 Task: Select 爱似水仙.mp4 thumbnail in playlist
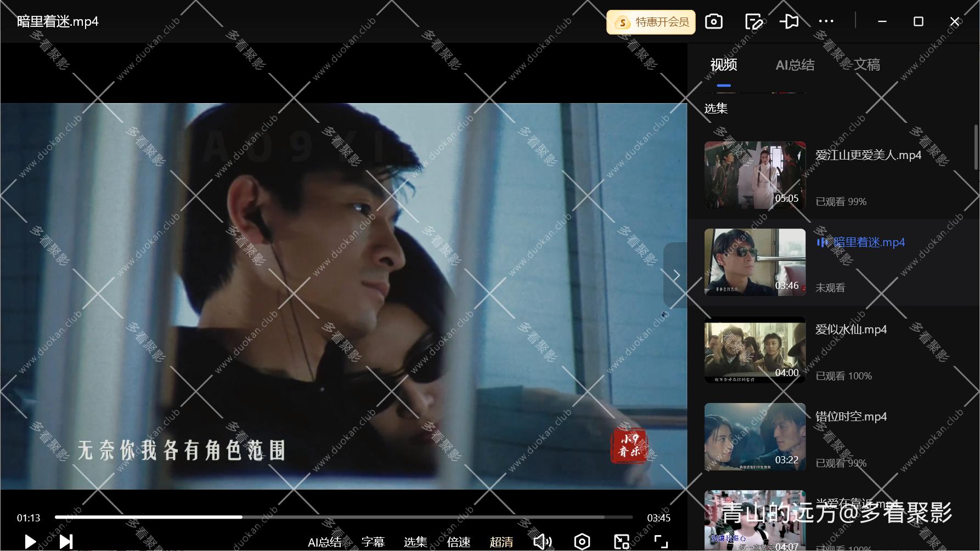pyautogui.click(x=755, y=350)
